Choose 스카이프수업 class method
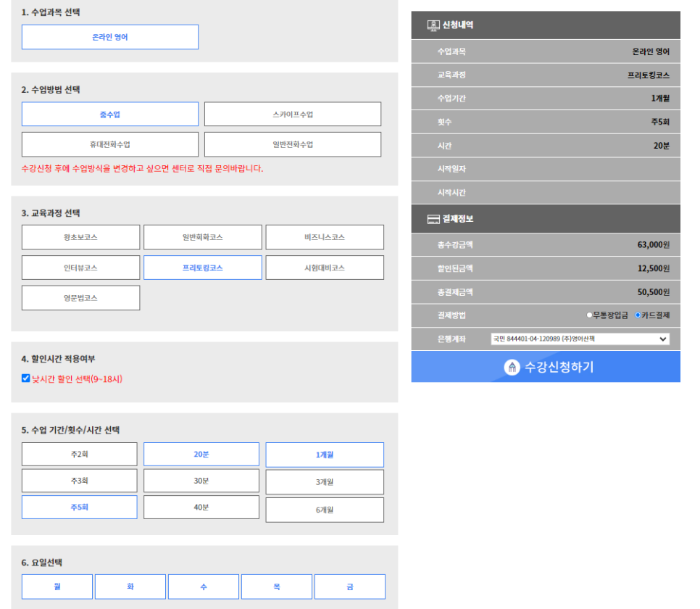The image size is (700, 609). click(x=293, y=115)
